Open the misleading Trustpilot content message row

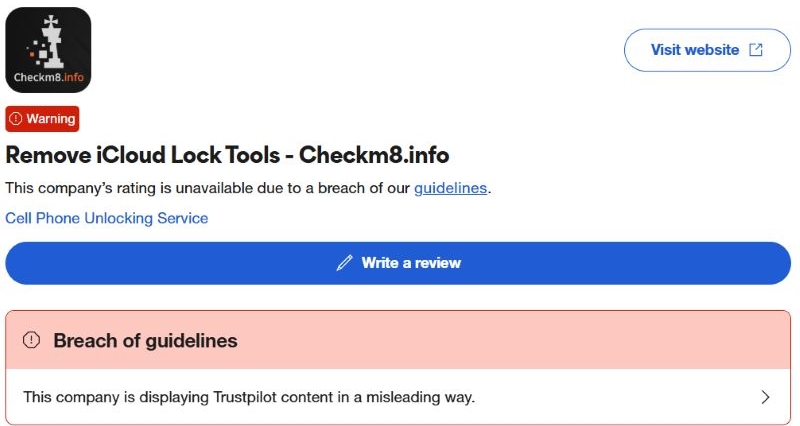point(249,397)
